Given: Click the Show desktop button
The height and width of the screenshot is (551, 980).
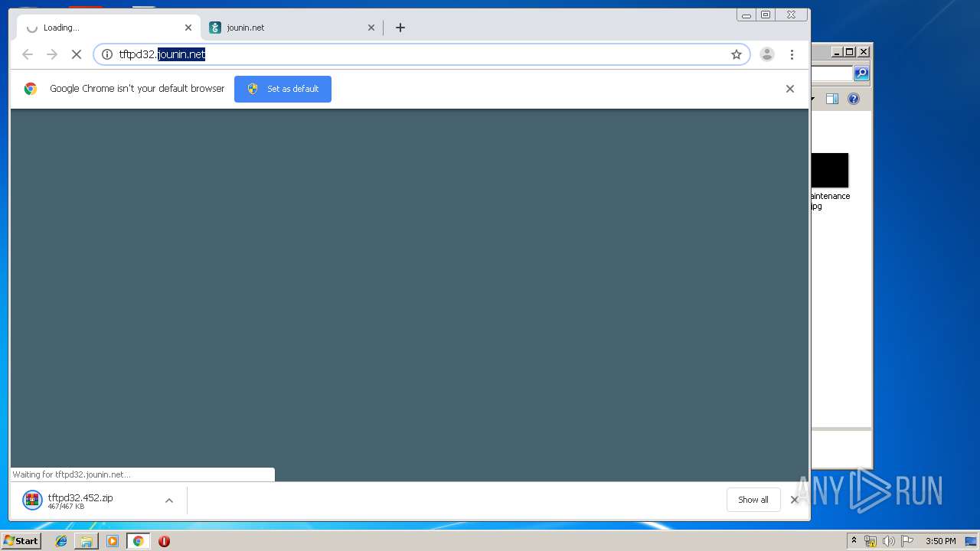Looking at the screenshot, I should (x=971, y=541).
